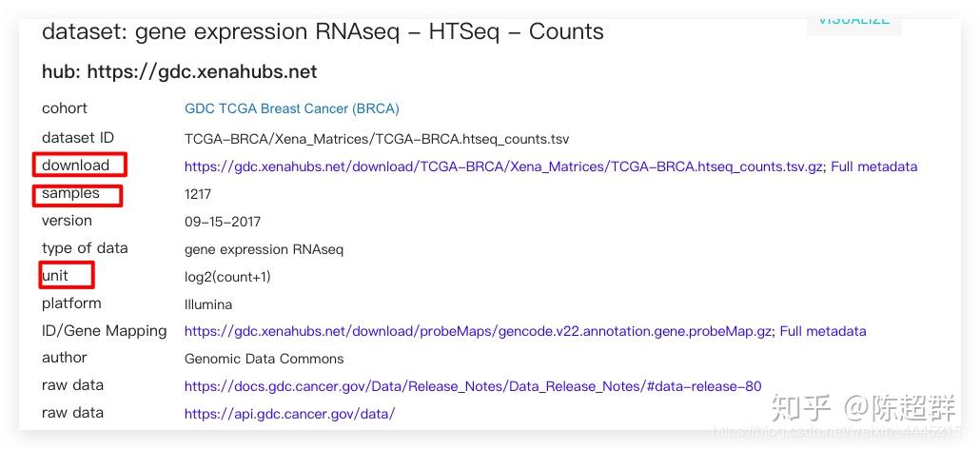The height and width of the screenshot is (449, 980).
Task: Open Full metadata link in the download row
Action: pyautogui.click(x=873, y=166)
